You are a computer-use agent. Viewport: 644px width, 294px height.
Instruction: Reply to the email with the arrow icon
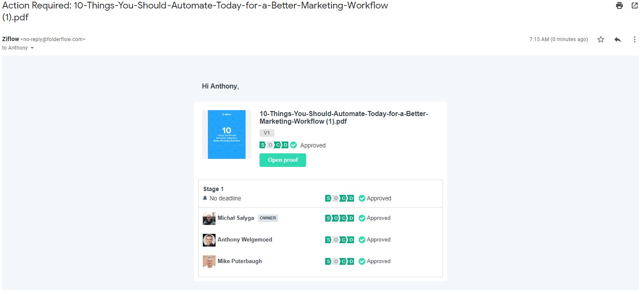pyautogui.click(x=618, y=39)
